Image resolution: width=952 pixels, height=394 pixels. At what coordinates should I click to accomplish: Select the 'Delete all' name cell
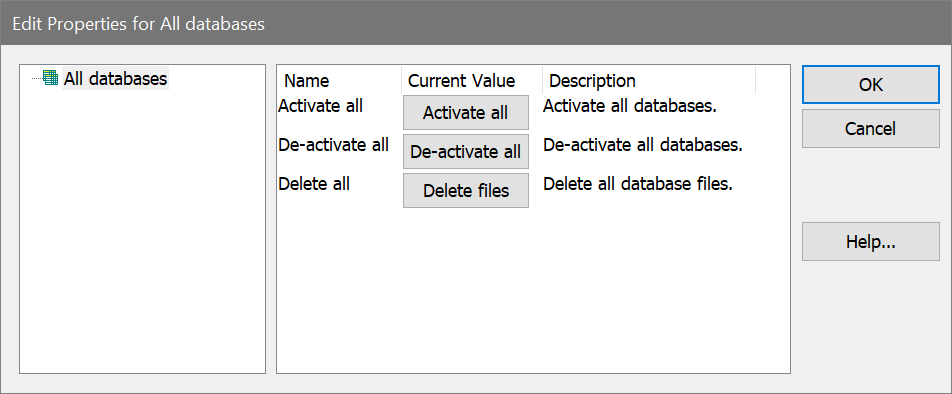coord(314,184)
